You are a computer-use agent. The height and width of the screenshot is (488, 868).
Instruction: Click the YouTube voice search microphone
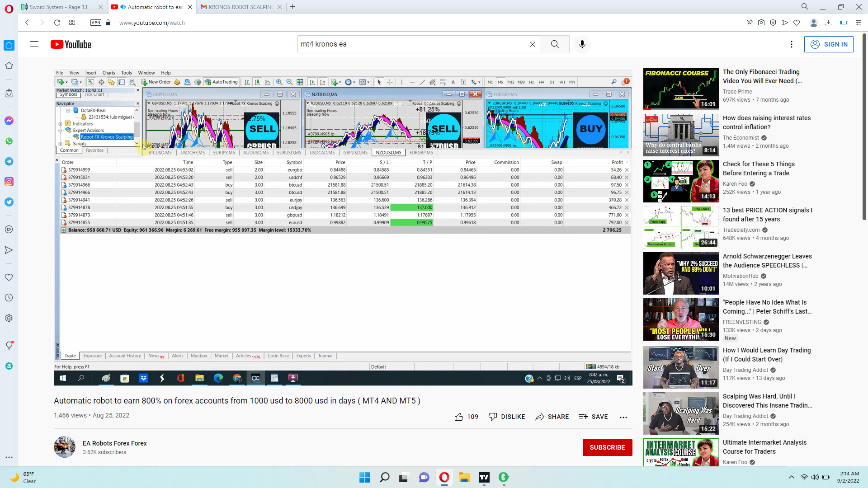[582, 44]
